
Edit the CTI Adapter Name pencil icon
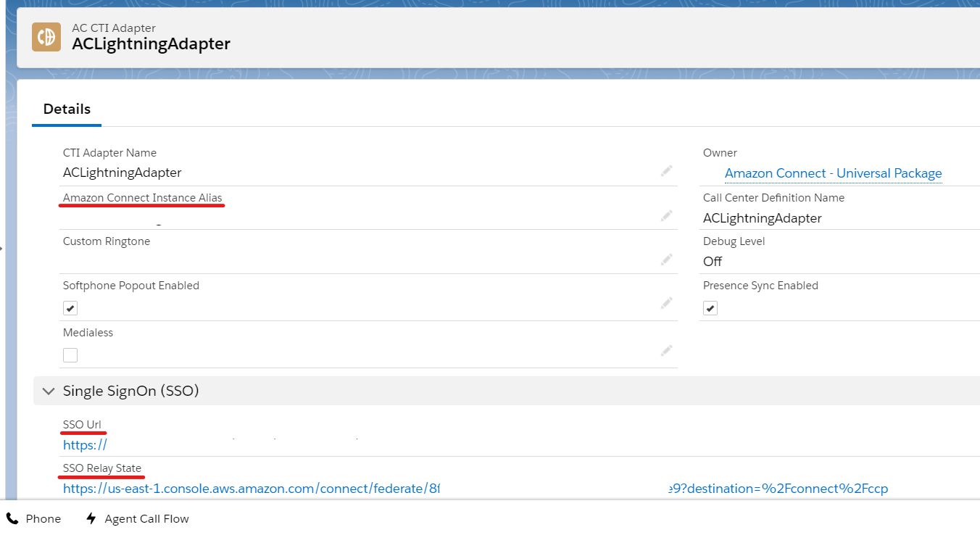(x=667, y=171)
